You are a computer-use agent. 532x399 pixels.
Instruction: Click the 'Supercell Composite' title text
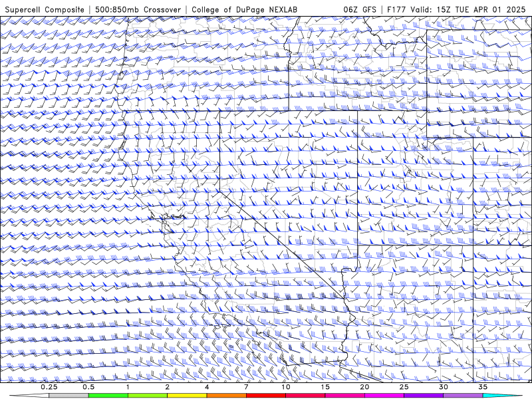pyautogui.click(x=45, y=9)
